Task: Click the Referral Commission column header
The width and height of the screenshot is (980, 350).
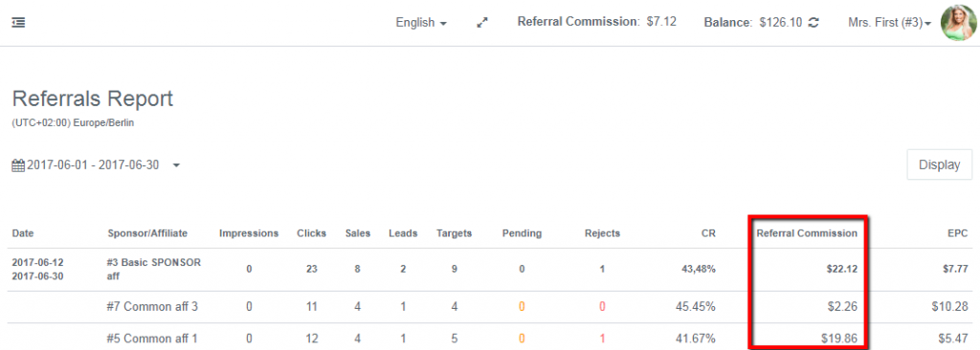Action: pos(807,233)
